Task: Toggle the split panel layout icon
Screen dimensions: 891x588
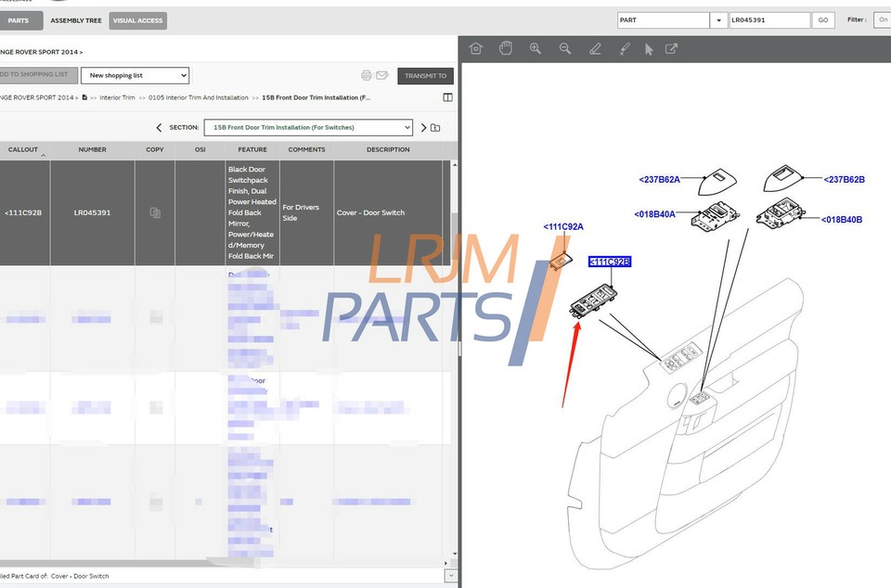Action: click(x=448, y=97)
